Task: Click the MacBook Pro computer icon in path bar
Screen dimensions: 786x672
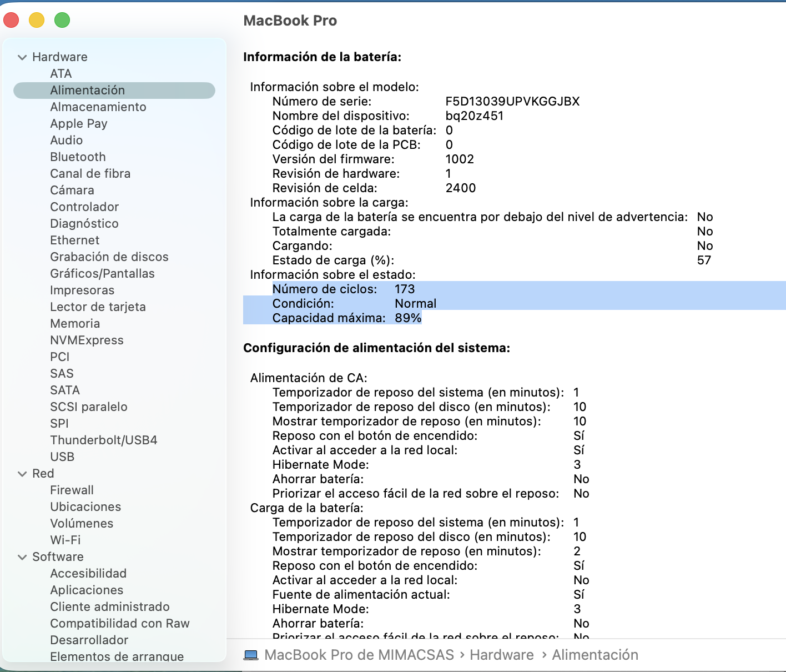Action: (251, 655)
